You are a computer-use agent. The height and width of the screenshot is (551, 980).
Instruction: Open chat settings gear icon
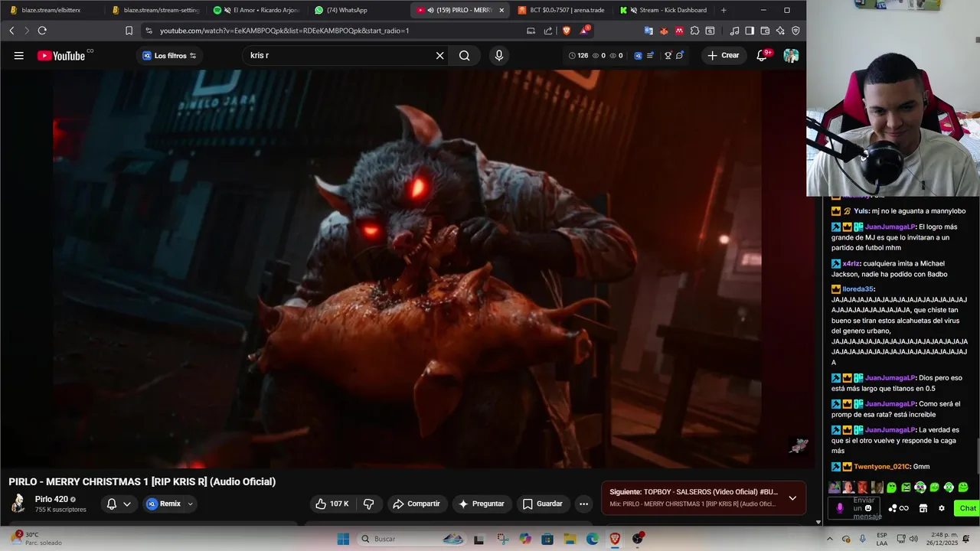coord(942,508)
